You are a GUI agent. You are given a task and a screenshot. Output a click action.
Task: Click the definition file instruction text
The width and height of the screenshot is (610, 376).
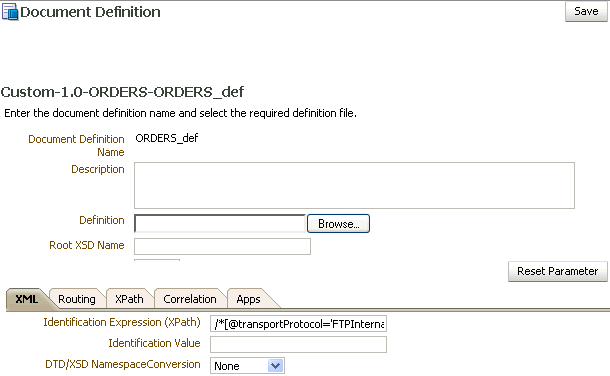tap(180, 113)
